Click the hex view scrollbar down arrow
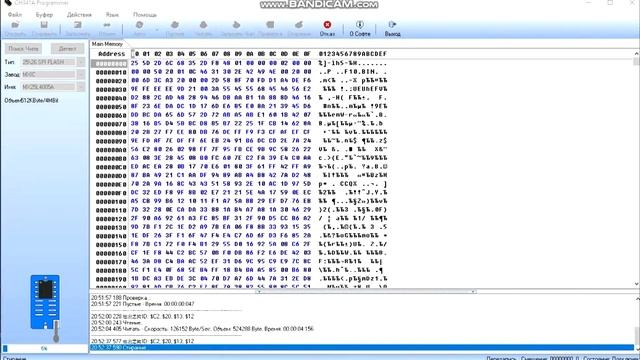This screenshot has height=360, width=640. click(x=636, y=284)
